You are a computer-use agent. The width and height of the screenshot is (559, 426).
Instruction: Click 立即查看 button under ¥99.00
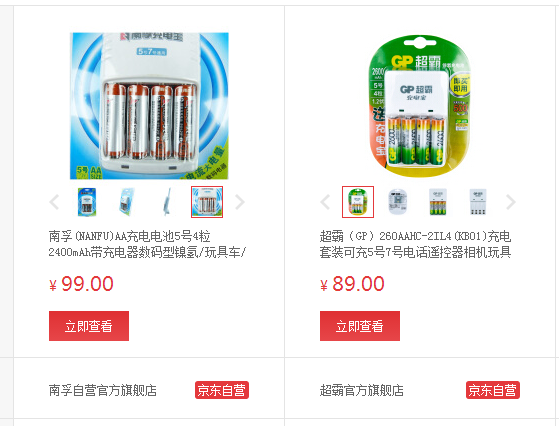click(x=89, y=326)
